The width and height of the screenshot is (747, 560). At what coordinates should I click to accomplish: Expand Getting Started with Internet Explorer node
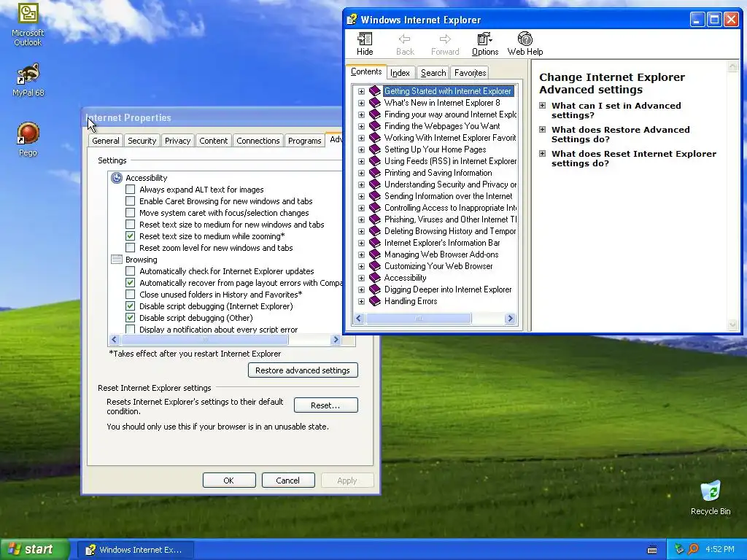pyautogui.click(x=361, y=91)
